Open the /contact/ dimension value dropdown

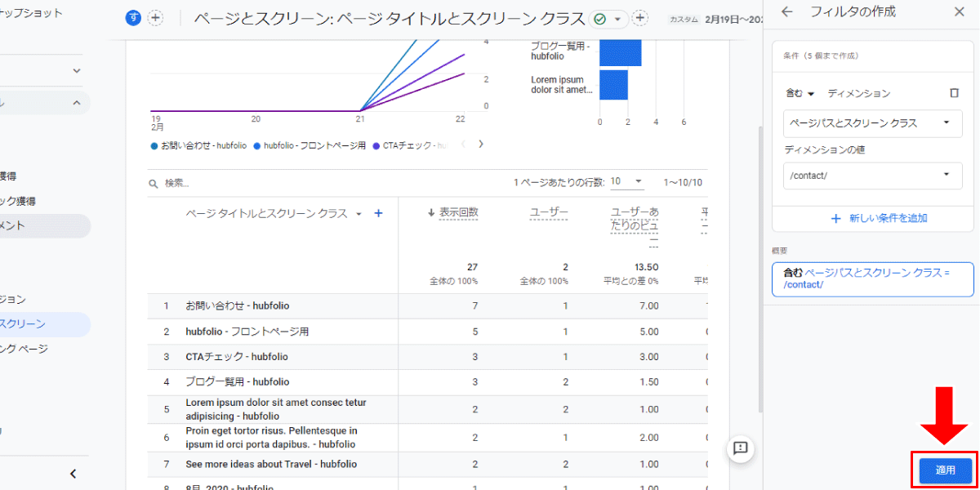coord(872,176)
